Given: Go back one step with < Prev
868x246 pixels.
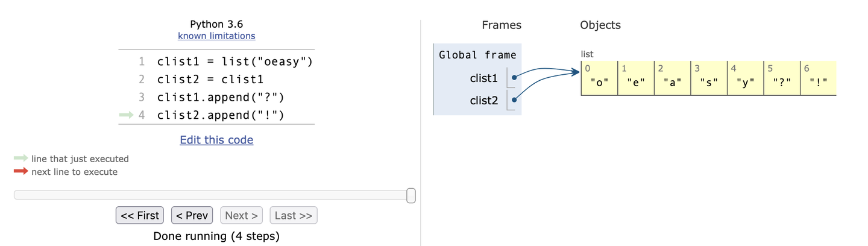Looking at the screenshot, I should pyautogui.click(x=192, y=215).
